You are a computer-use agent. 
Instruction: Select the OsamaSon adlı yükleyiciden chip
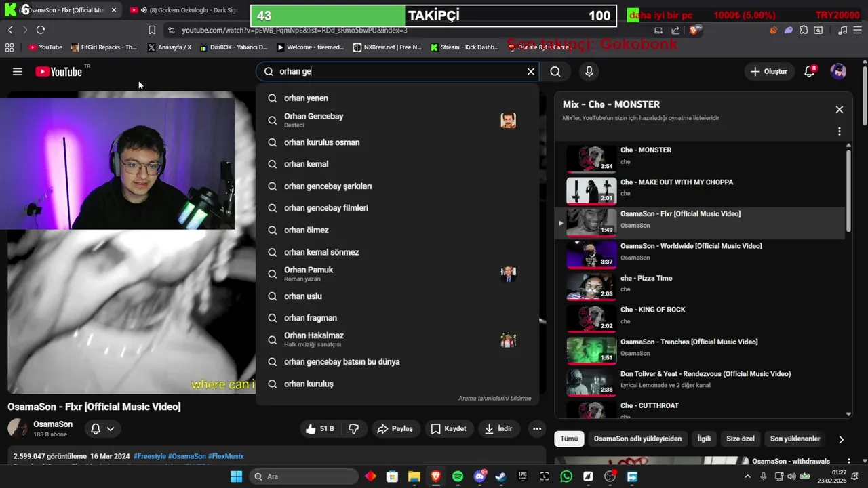(637, 439)
